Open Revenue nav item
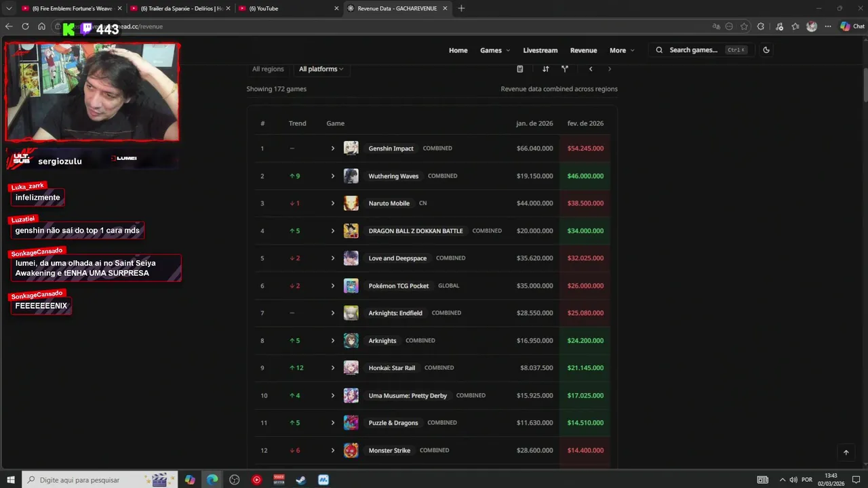The height and width of the screenshot is (488, 868). 583,50
